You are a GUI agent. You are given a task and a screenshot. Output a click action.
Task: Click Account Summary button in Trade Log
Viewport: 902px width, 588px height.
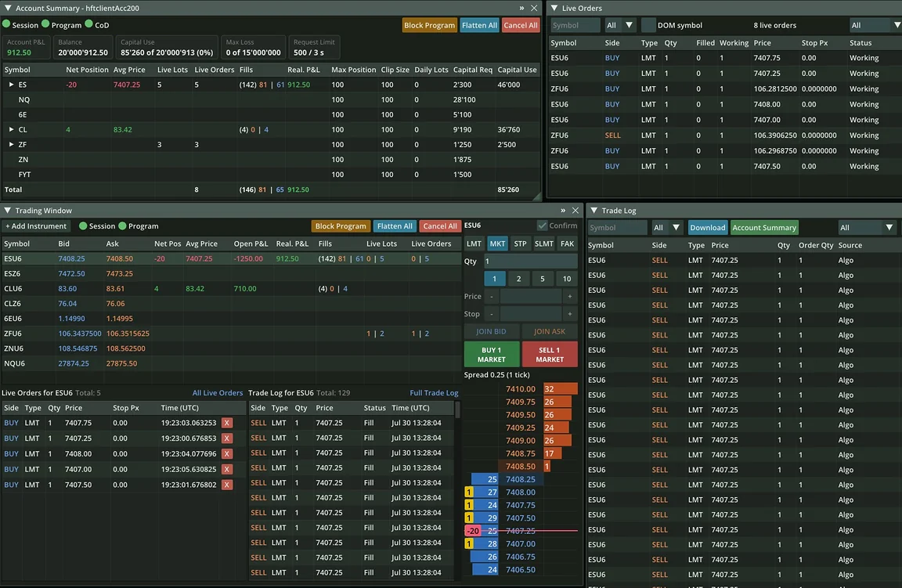pyautogui.click(x=764, y=227)
